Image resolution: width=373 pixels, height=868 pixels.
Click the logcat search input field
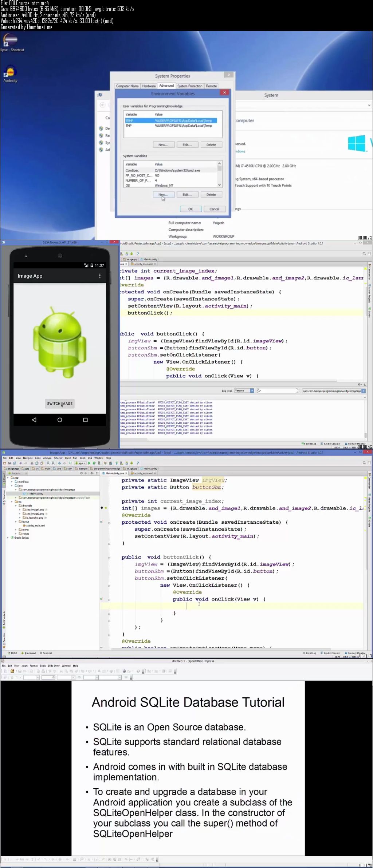(278, 391)
